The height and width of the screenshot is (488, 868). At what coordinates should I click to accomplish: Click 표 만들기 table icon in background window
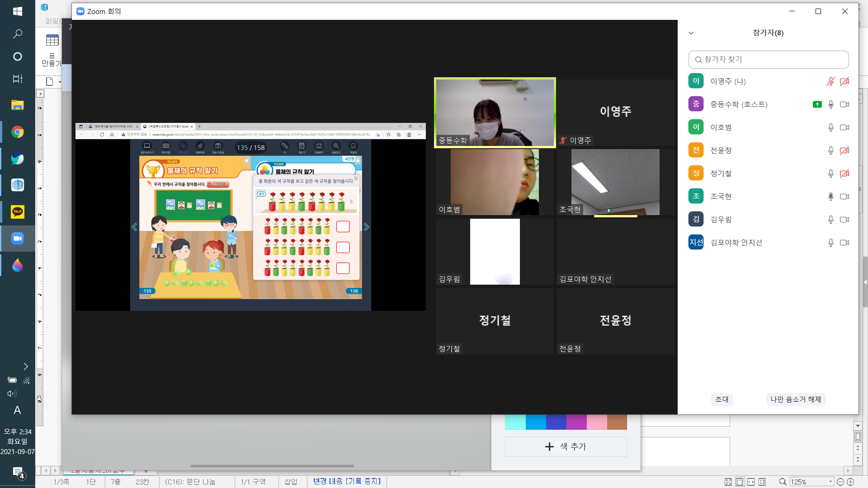[52, 50]
